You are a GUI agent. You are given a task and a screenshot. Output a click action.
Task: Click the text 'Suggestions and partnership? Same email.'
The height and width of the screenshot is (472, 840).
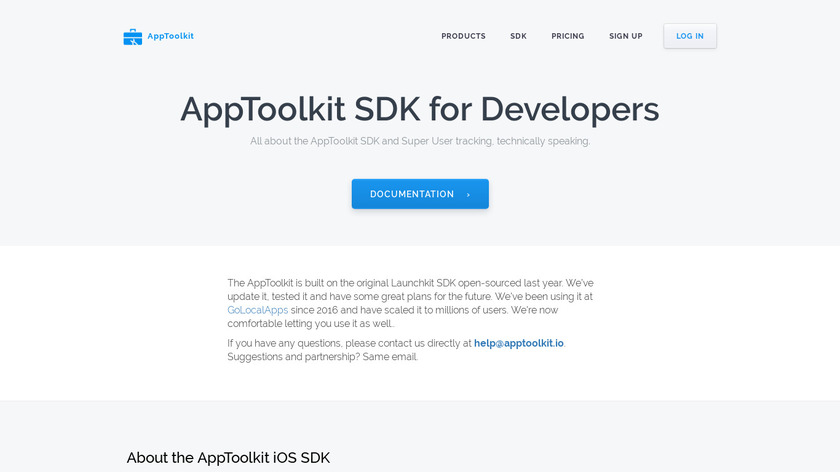[322, 357]
